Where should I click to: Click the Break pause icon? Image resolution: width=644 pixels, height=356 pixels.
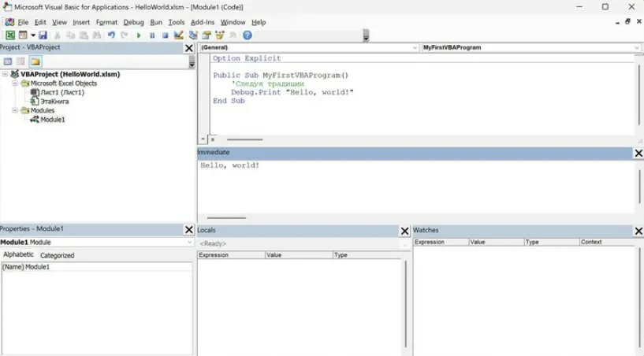(152, 35)
